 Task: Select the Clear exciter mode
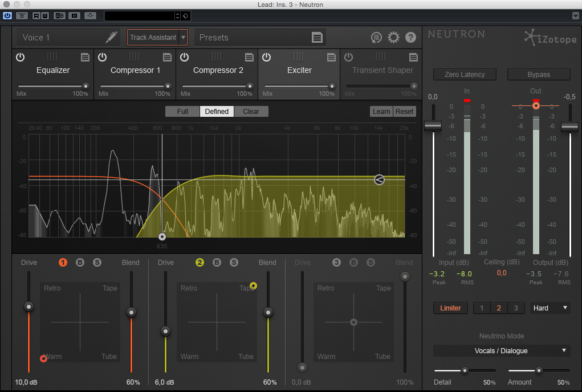(x=251, y=111)
